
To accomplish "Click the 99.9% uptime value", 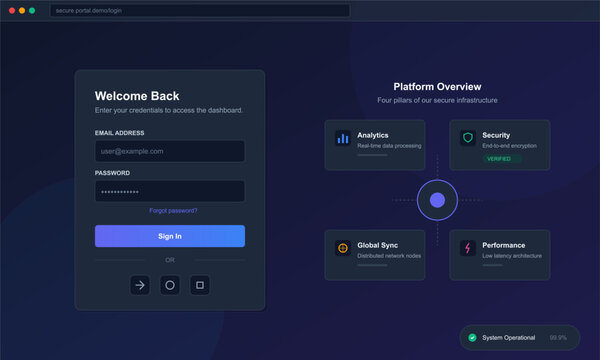I will [558, 337].
